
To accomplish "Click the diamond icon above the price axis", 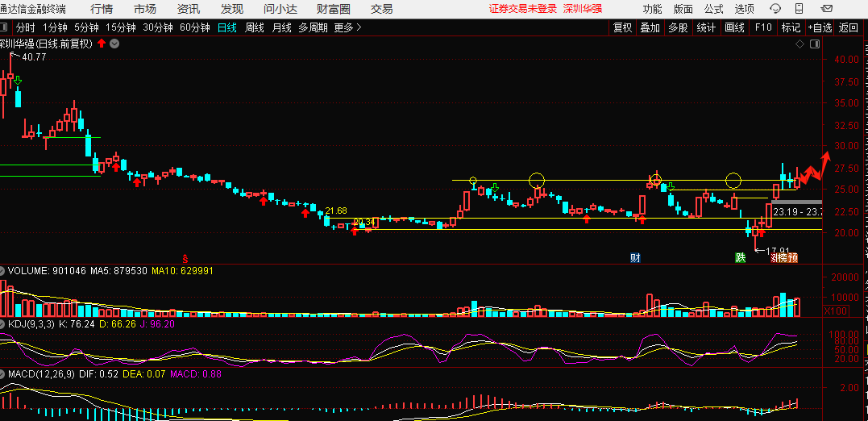I will tap(800, 44).
